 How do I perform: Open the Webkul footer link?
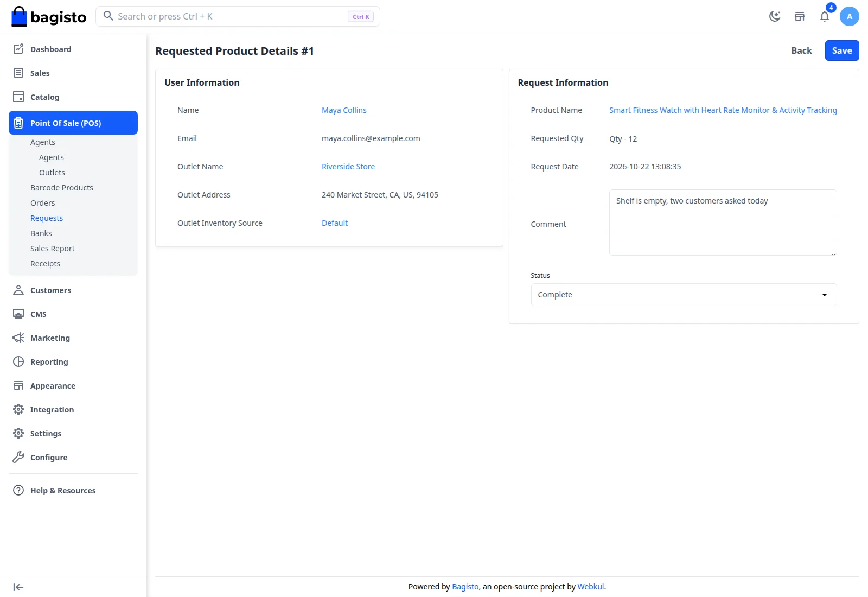(x=591, y=587)
